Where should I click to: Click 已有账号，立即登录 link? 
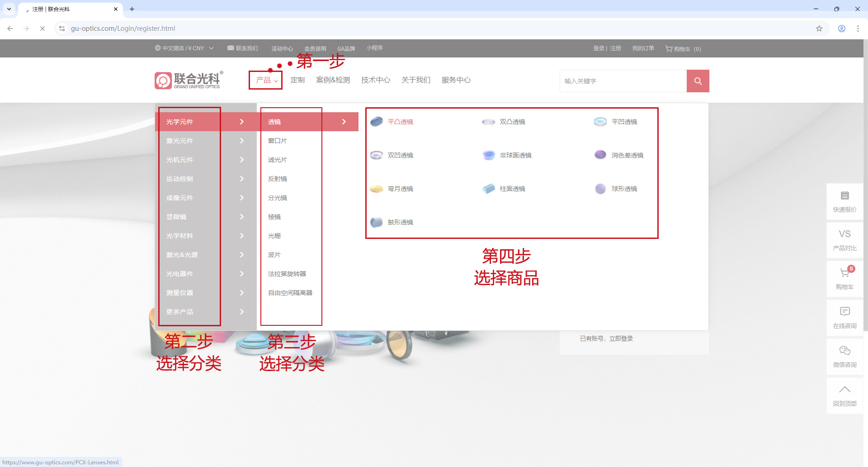coord(606,338)
